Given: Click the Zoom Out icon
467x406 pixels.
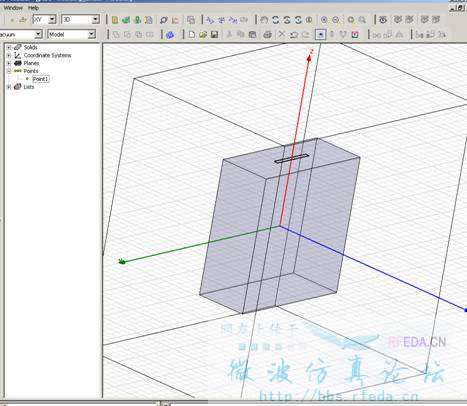Looking at the screenshot, I should [336, 20].
